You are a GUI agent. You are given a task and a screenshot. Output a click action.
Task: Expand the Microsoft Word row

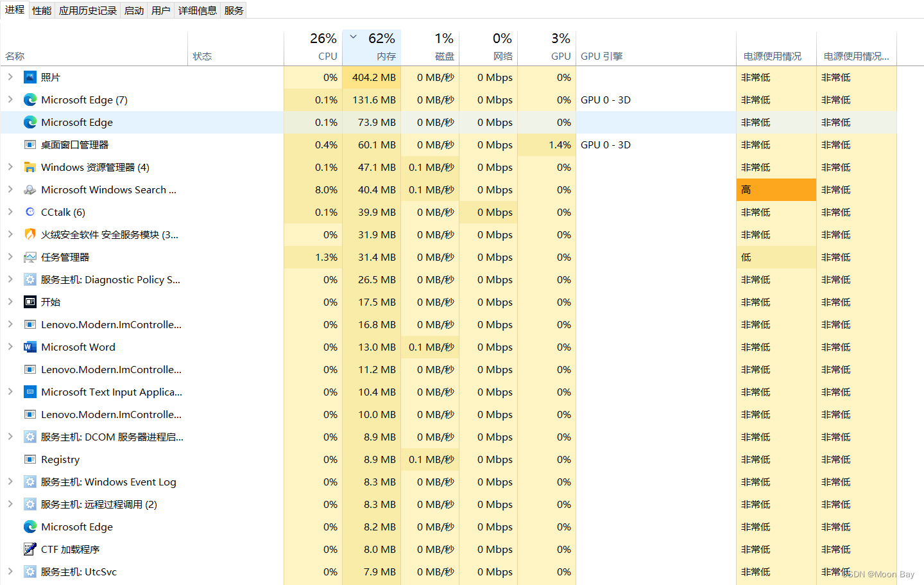click(x=10, y=347)
